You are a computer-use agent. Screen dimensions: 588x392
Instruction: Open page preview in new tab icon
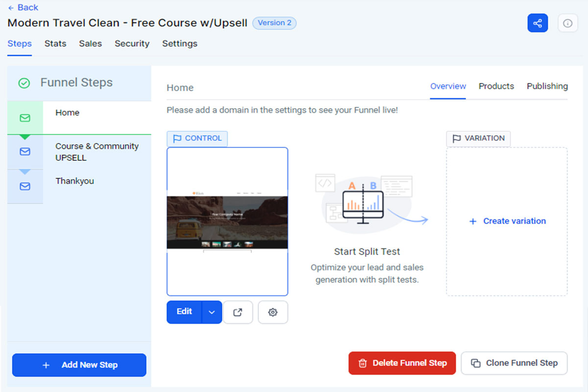[x=238, y=312]
